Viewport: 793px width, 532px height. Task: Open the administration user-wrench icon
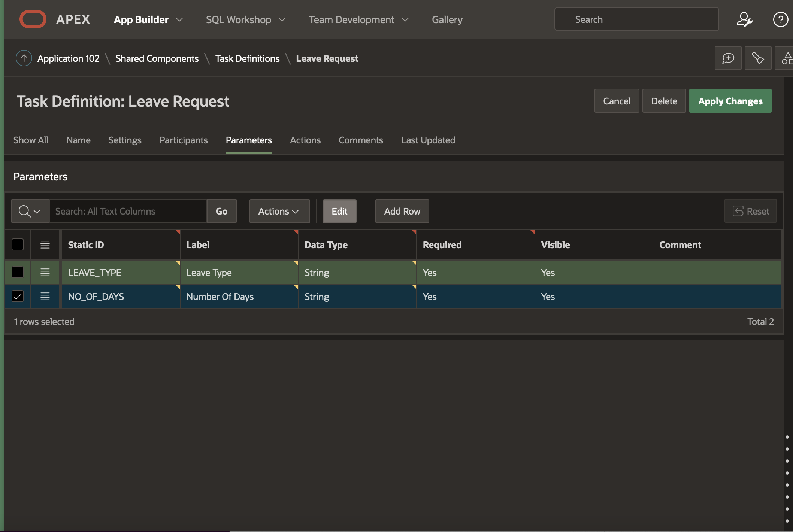click(744, 19)
